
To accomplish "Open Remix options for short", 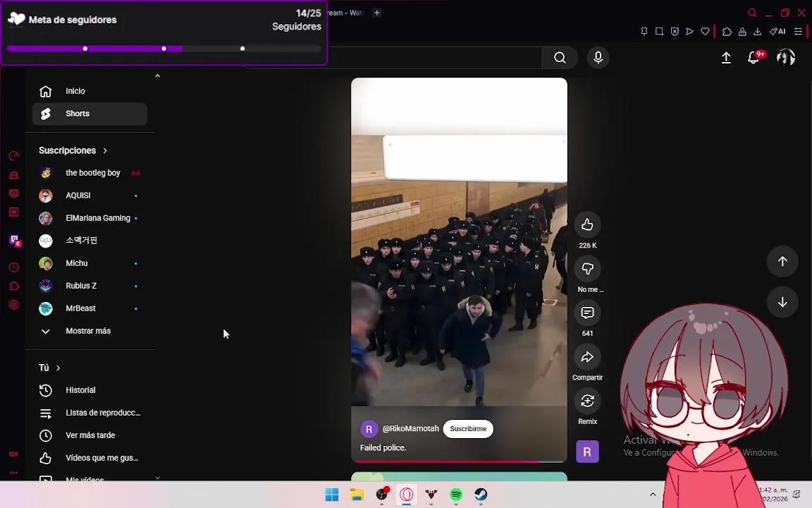I will 587,401.
